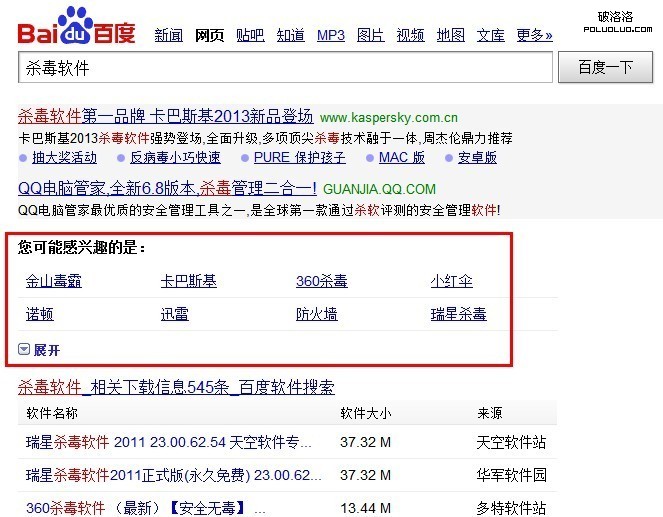Viewport: 663px width, 517px height.
Task: Open the 贴吧 tab
Action: (x=250, y=35)
